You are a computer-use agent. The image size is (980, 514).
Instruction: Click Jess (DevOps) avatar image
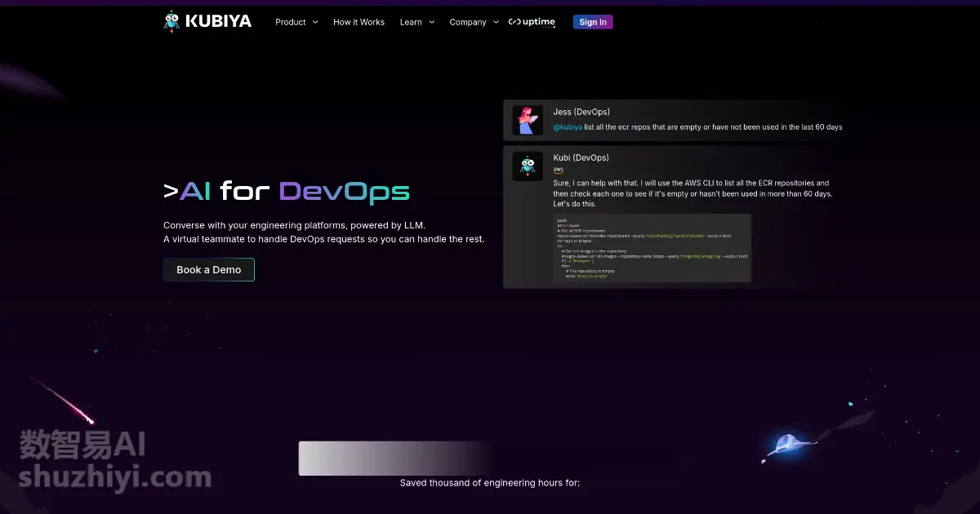[x=528, y=120]
